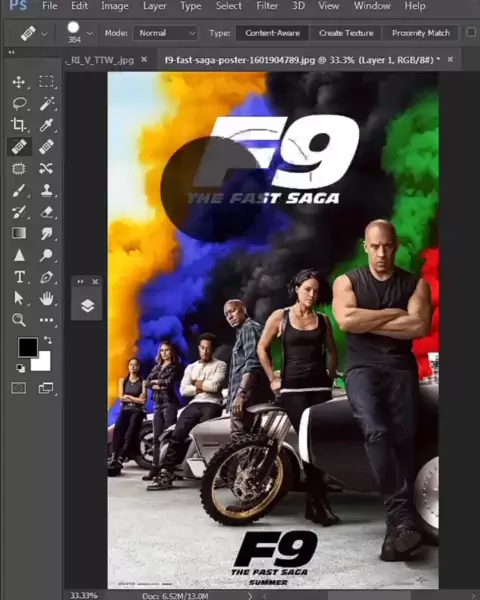Click the Doc: 6.52M/13.0M status text
This screenshot has height=600, width=480.
coord(175,596)
